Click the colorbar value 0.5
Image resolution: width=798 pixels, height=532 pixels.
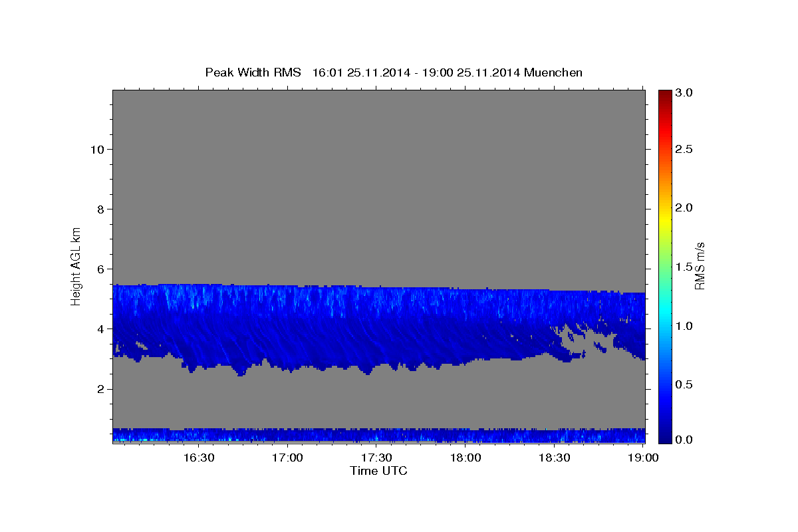685,384
